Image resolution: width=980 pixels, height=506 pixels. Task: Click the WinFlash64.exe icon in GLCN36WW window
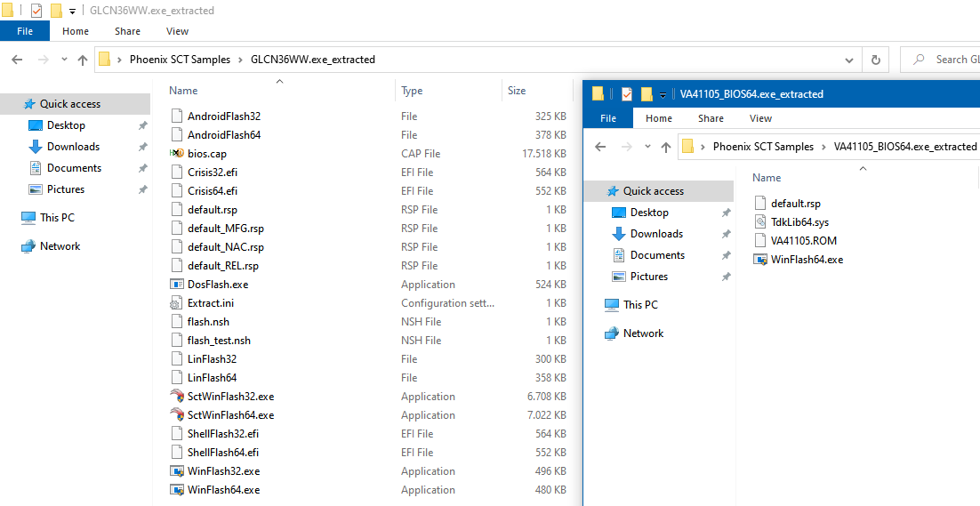tap(177, 490)
